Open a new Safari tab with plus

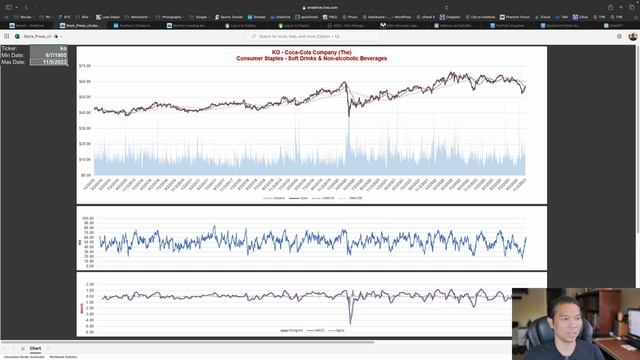[x=621, y=7]
